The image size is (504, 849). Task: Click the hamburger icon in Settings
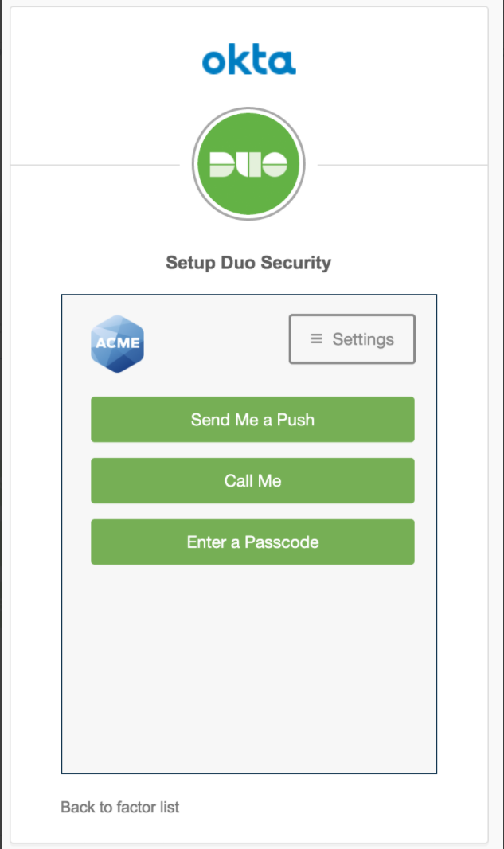(316, 339)
